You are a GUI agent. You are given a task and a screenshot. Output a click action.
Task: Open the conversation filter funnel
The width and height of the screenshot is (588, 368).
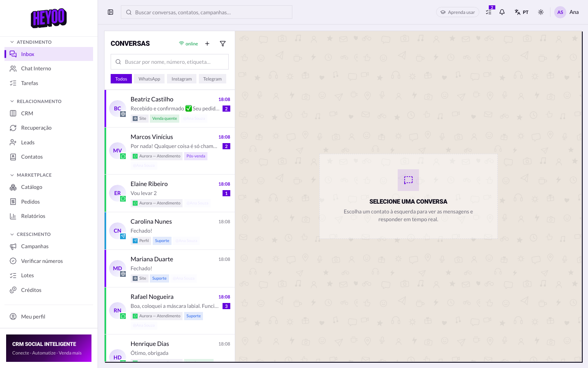(223, 44)
